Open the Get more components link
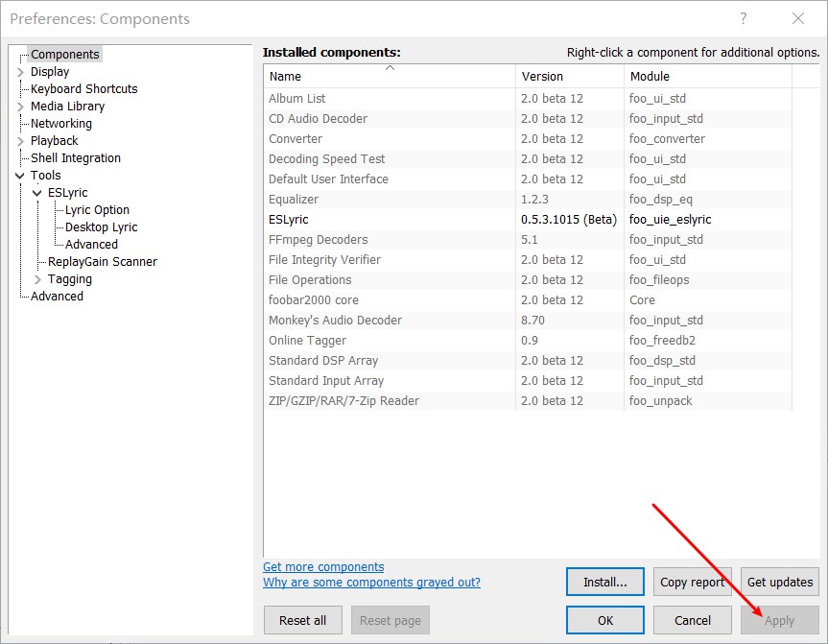This screenshot has height=644, width=828. [323, 567]
